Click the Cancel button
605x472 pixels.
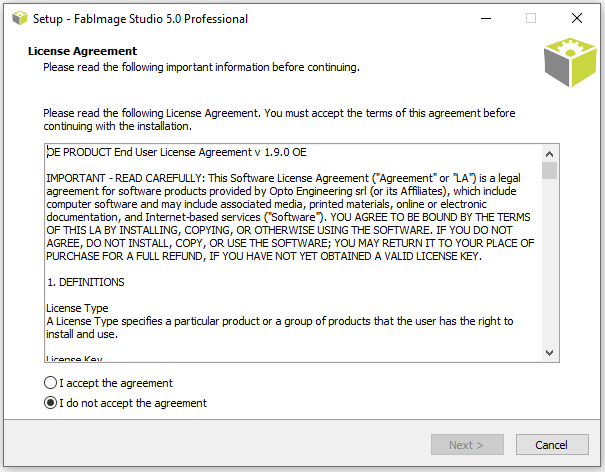[552, 445]
